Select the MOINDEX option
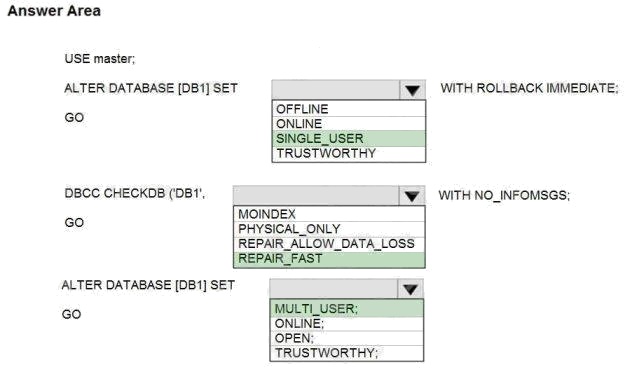This screenshot has width=625, height=372. pos(329,214)
